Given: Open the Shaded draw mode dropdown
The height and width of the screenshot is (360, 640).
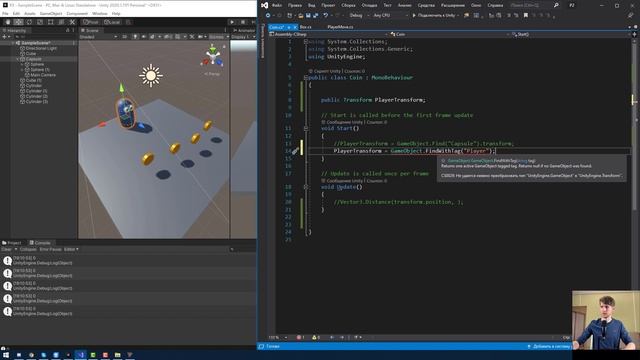Looking at the screenshot, I should [98, 37].
